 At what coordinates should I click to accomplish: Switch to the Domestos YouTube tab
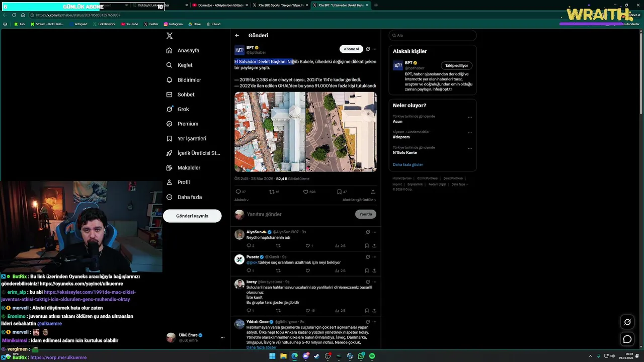220,5
